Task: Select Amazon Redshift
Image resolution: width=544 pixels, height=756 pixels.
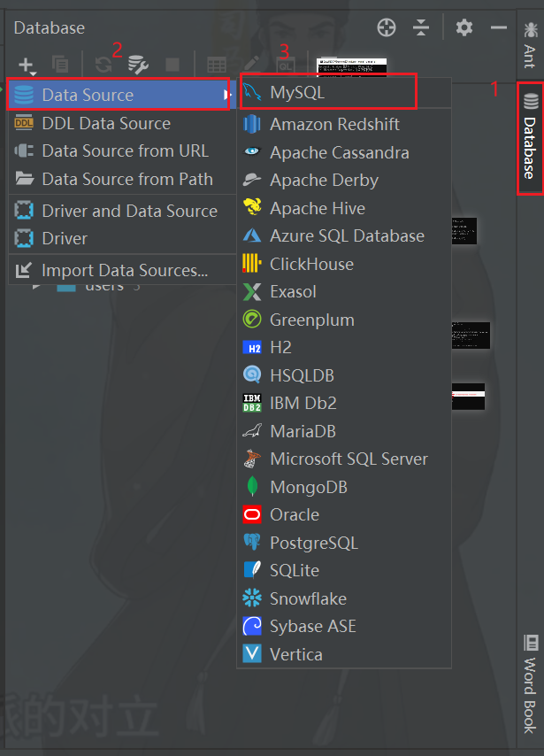Action: (344, 125)
